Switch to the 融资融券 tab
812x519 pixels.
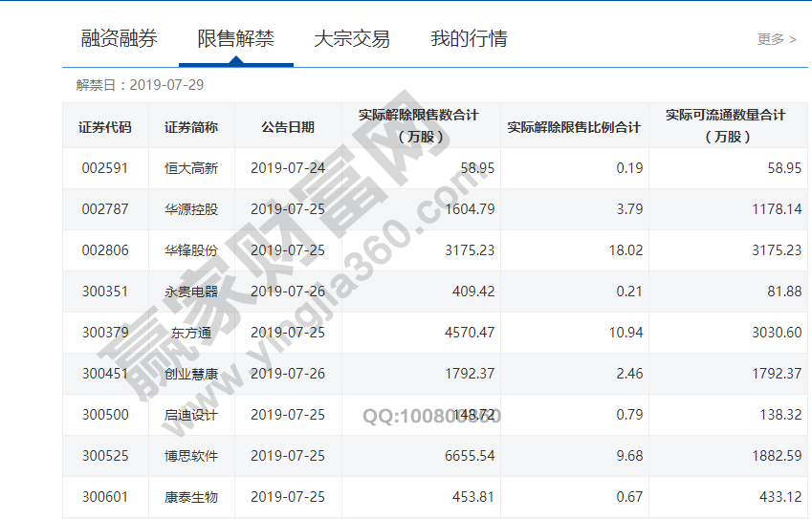tap(120, 39)
